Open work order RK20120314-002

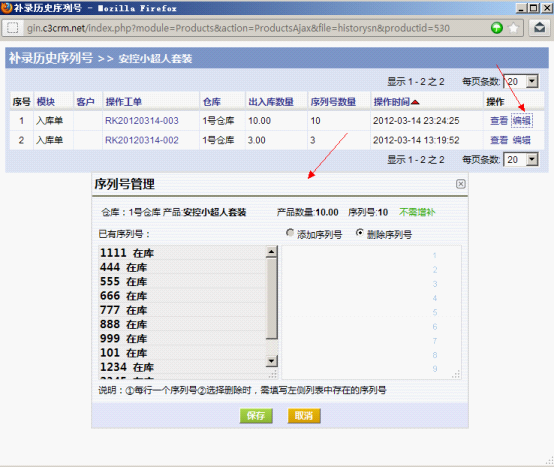point(142,140)
